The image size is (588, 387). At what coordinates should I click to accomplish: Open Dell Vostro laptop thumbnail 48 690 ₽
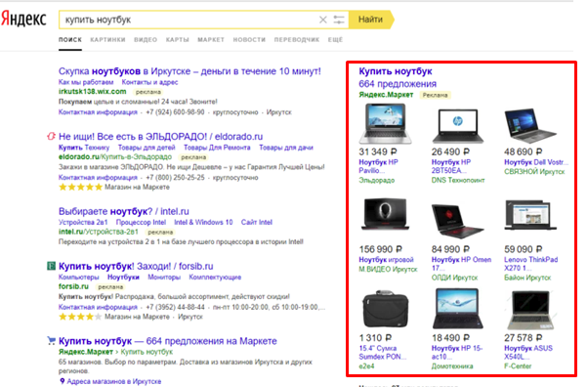[530, 126]
